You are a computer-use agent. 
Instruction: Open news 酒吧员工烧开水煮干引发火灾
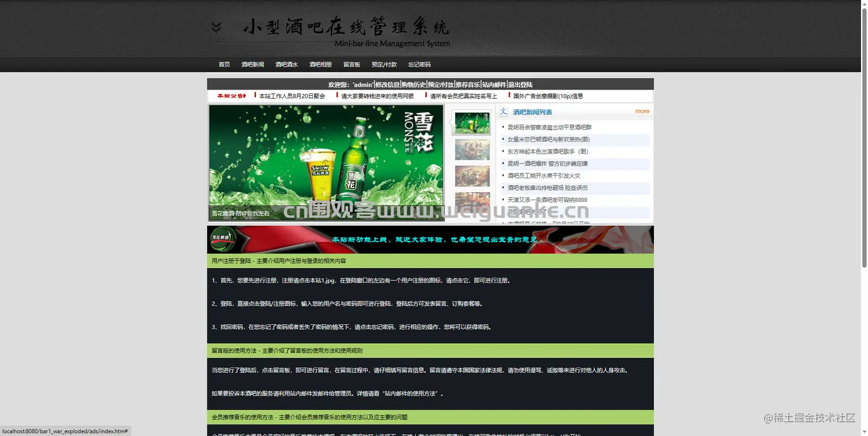pyautogui.click(x=544, y=176)
